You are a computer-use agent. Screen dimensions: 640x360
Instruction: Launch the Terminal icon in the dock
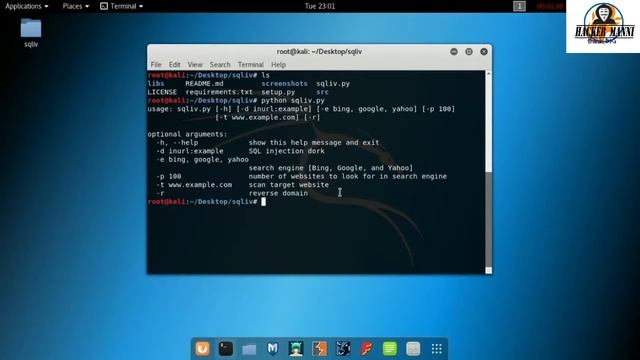(x=226, y=349)
